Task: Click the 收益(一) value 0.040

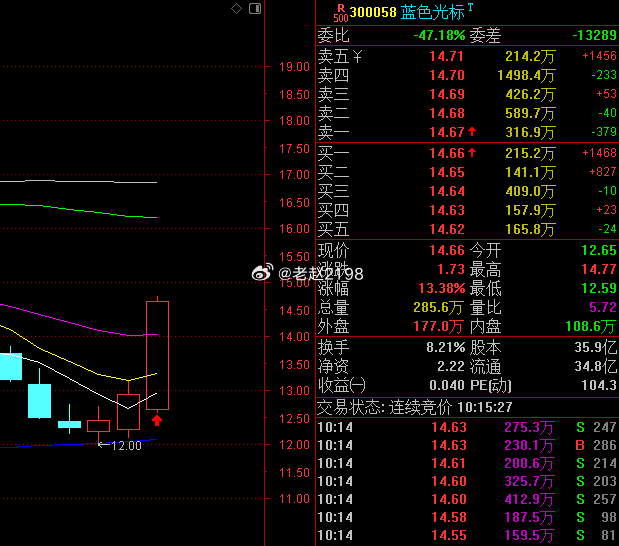Action: 447,385
